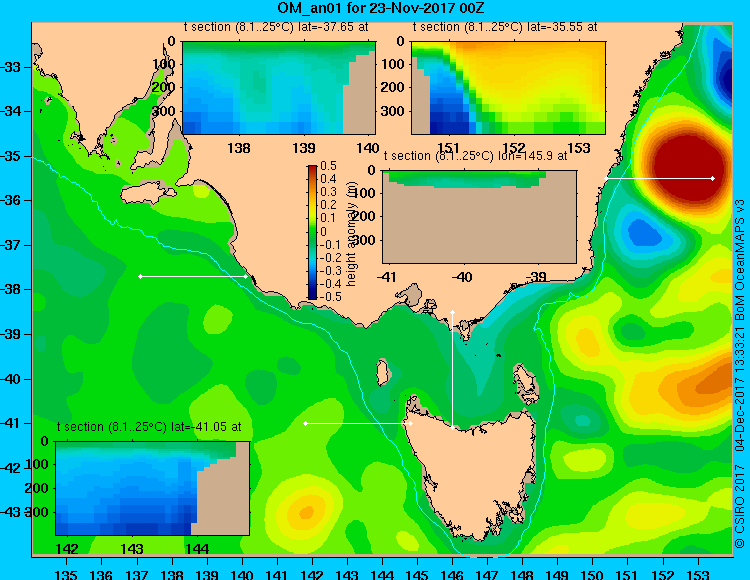This screenshot has height=580, width=750.
Task: Click Kangaroo Island on the map
Action: 149,193
